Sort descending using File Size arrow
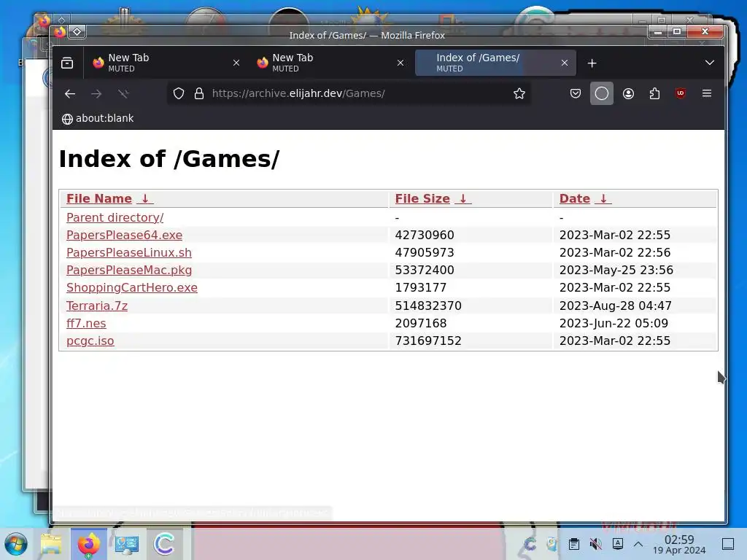The image size is (747, 560). 463,198
